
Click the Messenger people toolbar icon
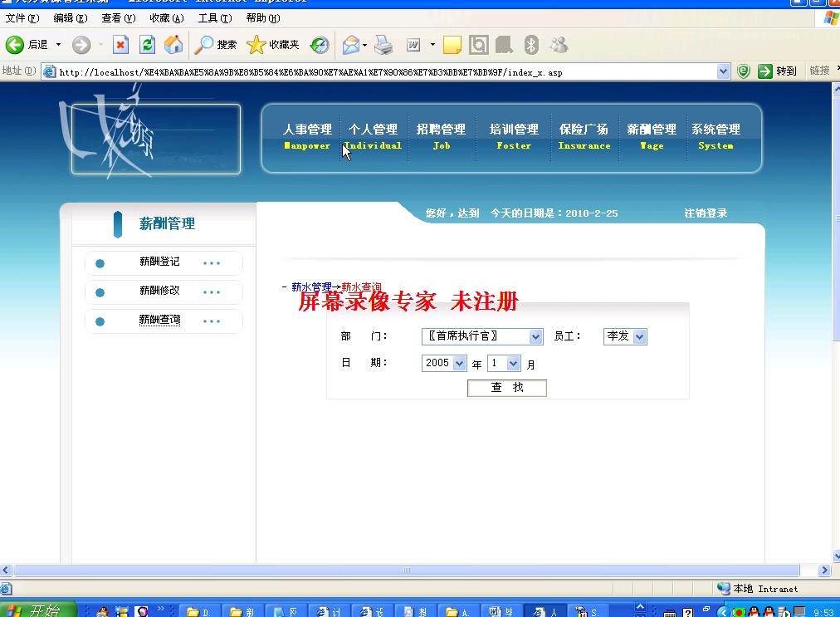pyautogui.click(x=559, y=45)
